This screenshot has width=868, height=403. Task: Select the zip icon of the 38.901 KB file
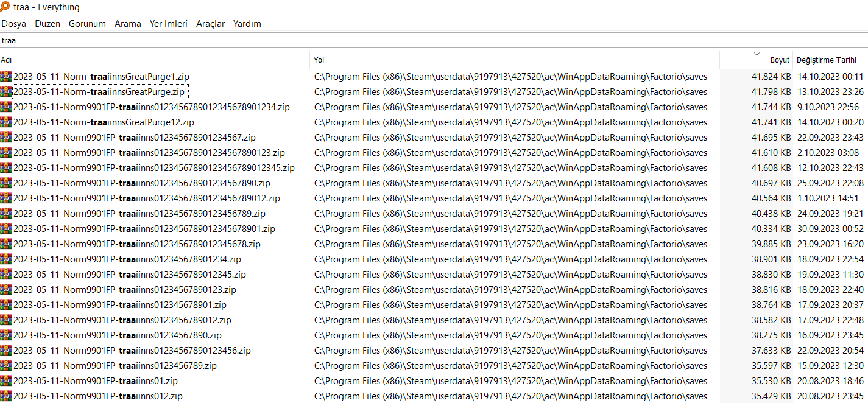(6, 259)
